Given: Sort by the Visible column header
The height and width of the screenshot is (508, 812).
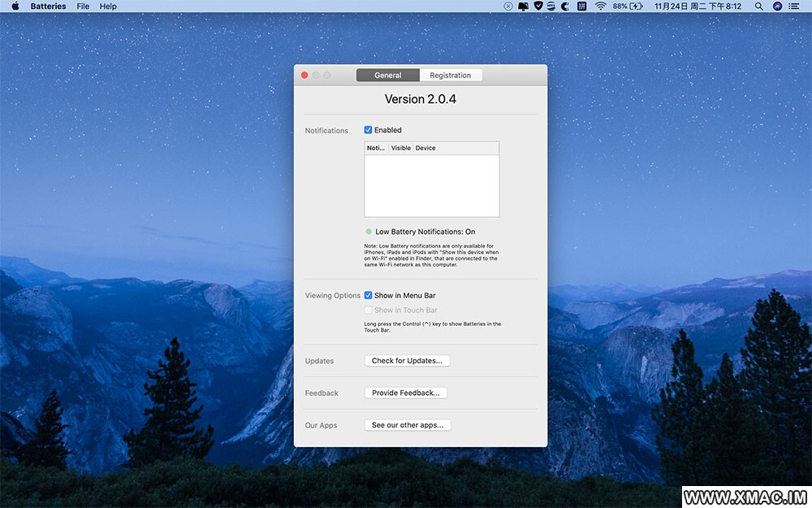Looking at the screenshot, I should 401,148.
